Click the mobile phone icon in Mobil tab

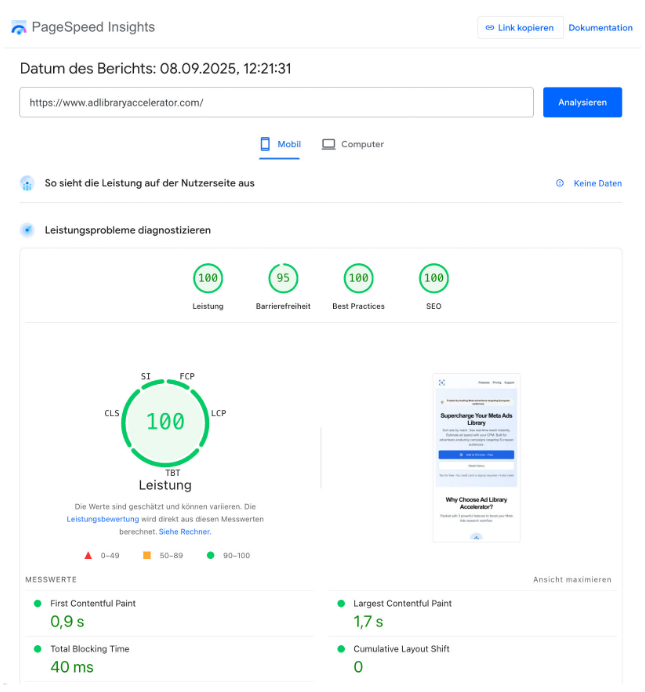265,144
